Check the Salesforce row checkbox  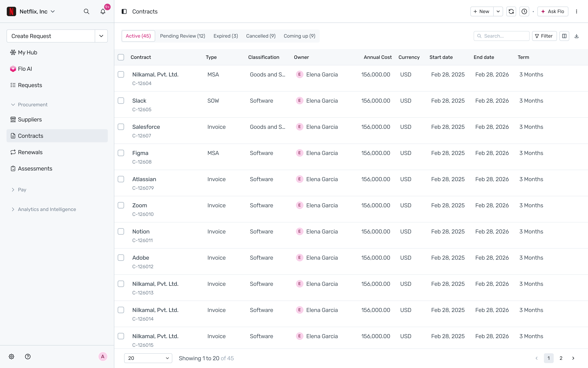coord(121,127)
